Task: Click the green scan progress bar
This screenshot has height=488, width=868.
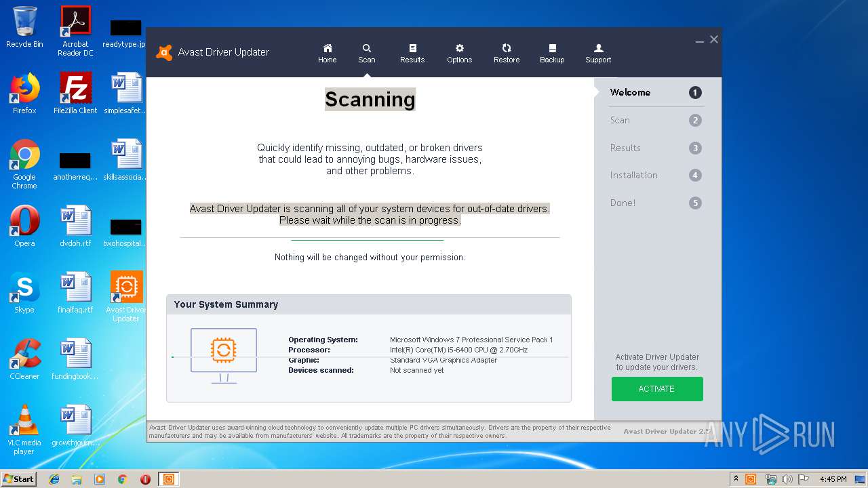Action: (367, 240)
